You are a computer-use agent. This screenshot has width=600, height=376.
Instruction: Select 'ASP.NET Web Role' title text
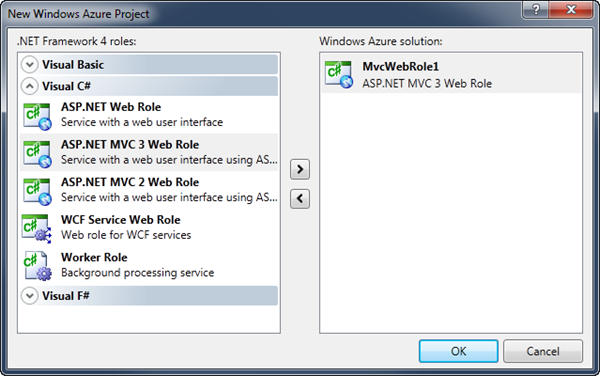click(x=111, y=107)
